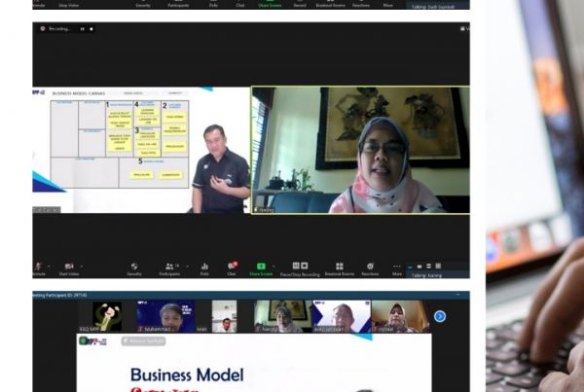This screenshot has width=584, height=392.
Task: Open the Chat icon with notification badge
Action: point(232,266)
